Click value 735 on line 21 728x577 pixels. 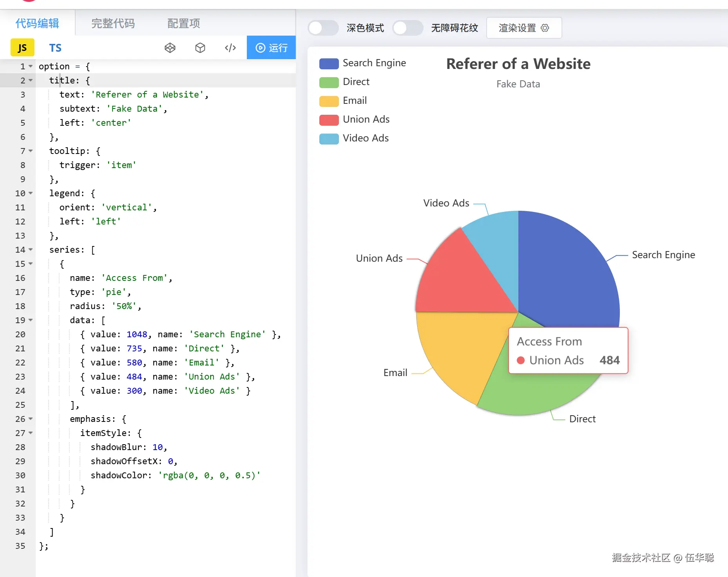coord(134,348)
